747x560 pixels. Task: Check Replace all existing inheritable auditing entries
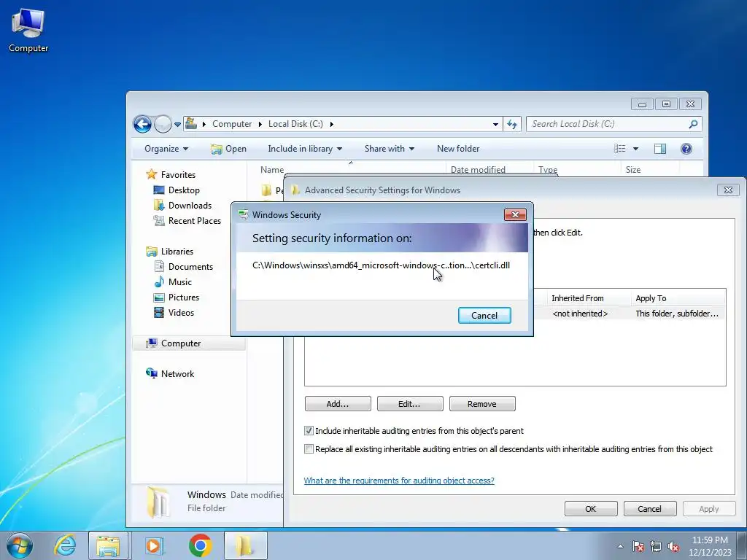(309, 449)
